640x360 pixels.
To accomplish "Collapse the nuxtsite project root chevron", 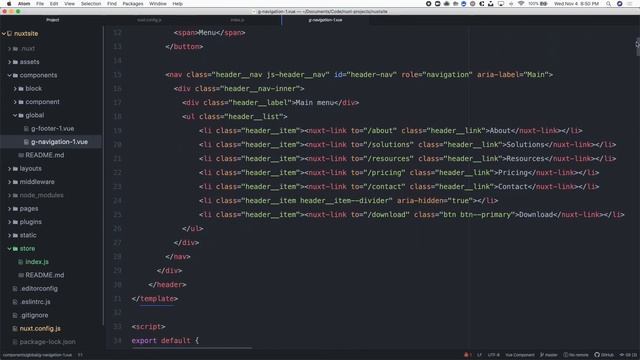I will (4, 33).
